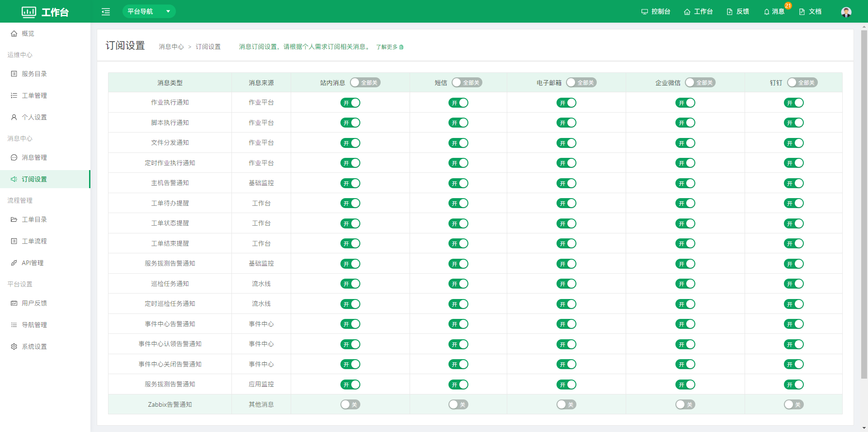Open the 反馈 feedback icon
The image size is (868, 432).
(x=730, y=12)
